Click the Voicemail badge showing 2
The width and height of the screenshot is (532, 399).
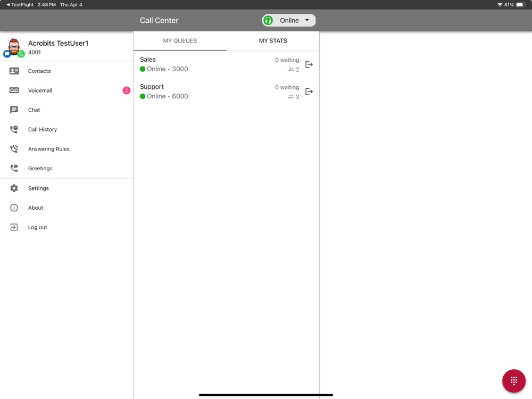point(126,90)
